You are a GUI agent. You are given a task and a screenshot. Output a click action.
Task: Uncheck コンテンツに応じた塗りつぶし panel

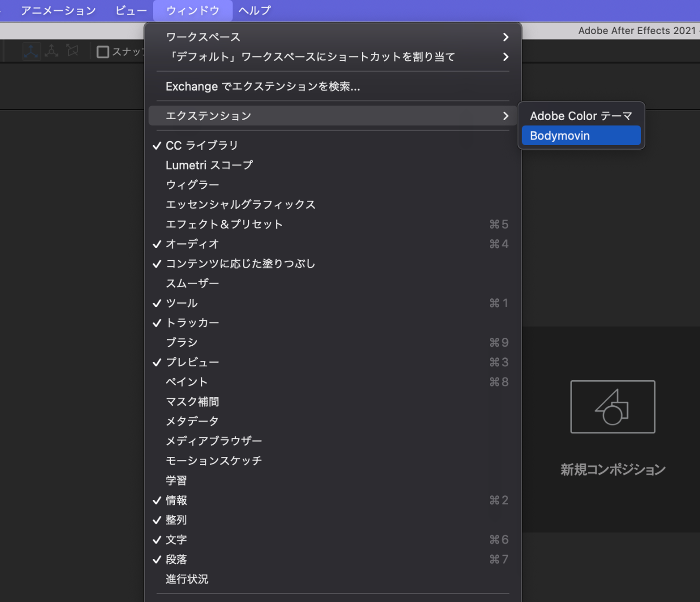coord(333,264)
